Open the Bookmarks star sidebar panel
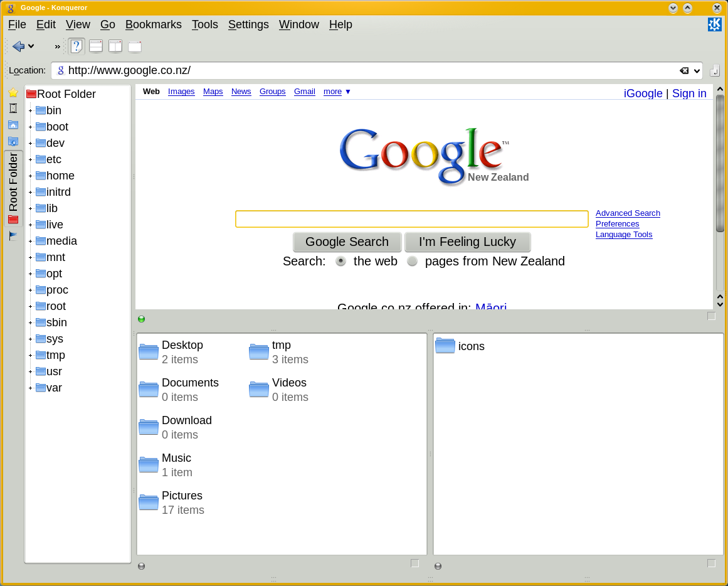 tap(13, 92)
